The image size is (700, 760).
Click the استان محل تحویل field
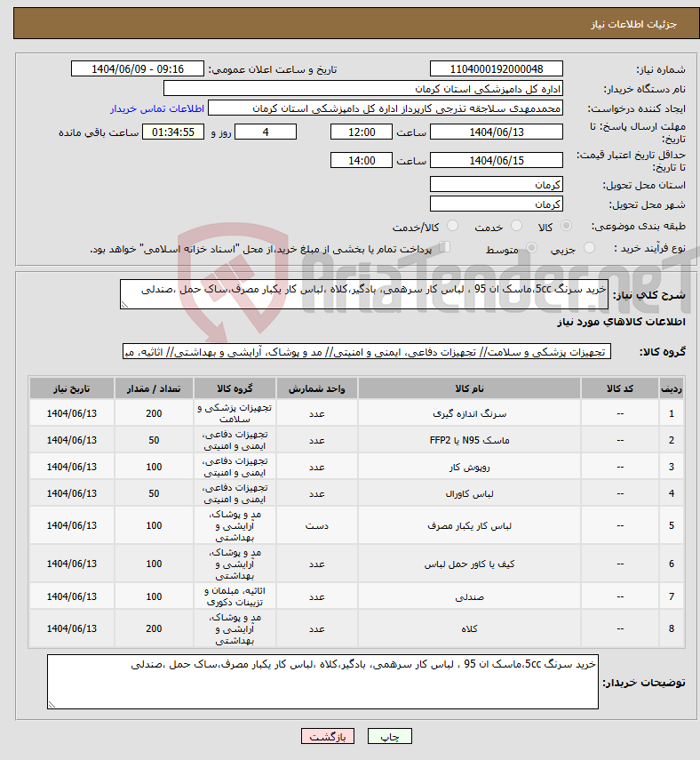(x=497, y=185)
